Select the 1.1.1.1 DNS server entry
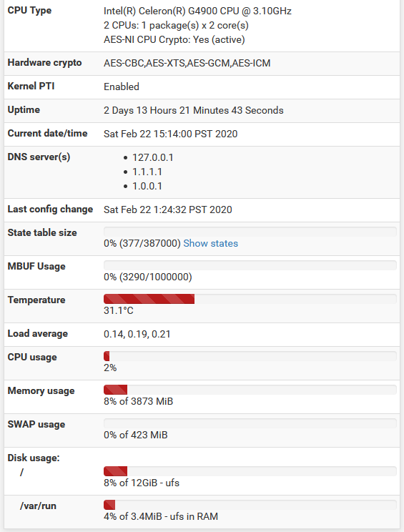The image size is (404, 532). coord(147,172)
